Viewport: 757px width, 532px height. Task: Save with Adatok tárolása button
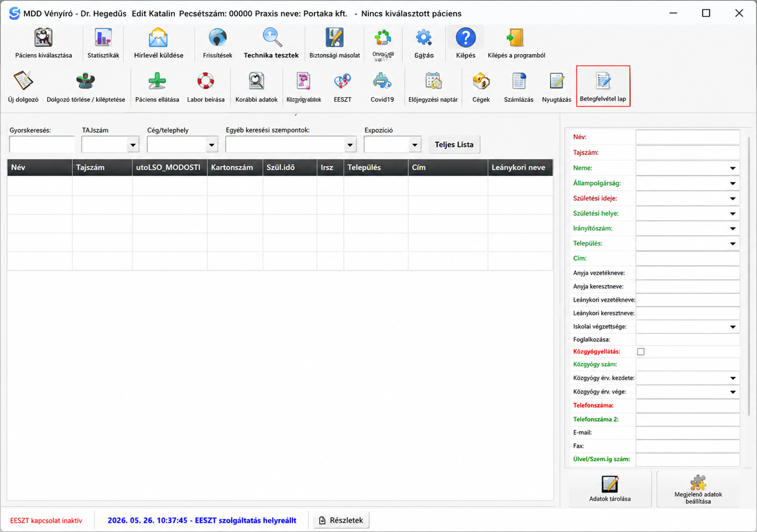pos(610,489)
